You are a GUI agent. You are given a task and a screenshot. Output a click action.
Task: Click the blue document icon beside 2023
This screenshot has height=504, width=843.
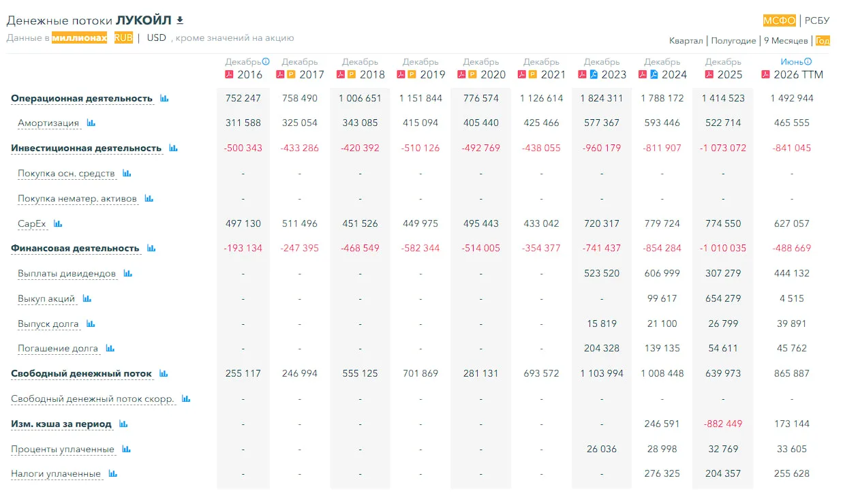pos(594,74)
